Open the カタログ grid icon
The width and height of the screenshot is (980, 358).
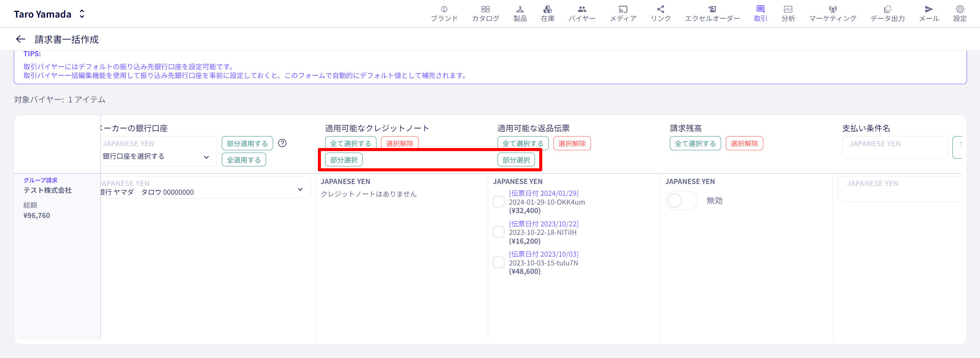[485, 9]
